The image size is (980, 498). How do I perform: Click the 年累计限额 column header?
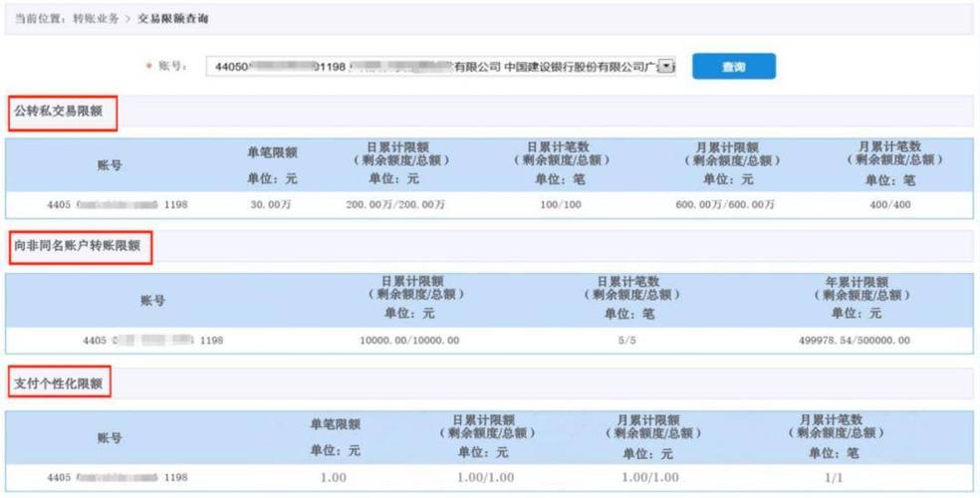tap(857, 283)
